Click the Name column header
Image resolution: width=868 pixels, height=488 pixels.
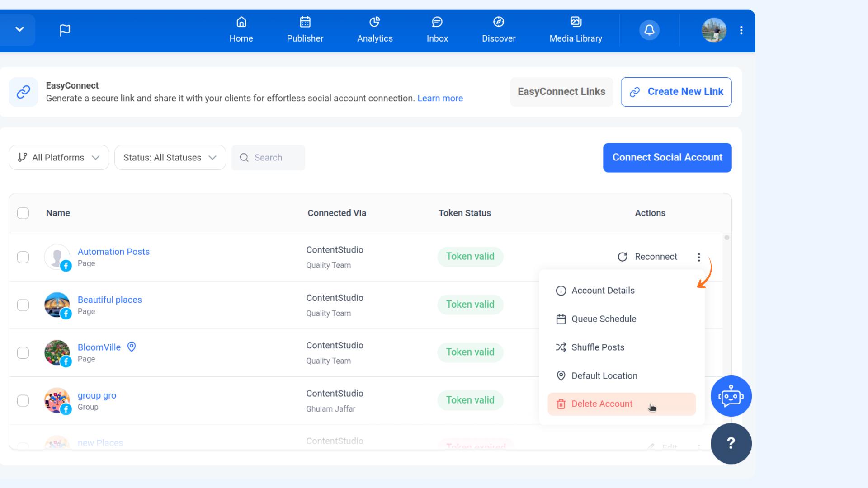pyautogui.click(x=58, y=213)
